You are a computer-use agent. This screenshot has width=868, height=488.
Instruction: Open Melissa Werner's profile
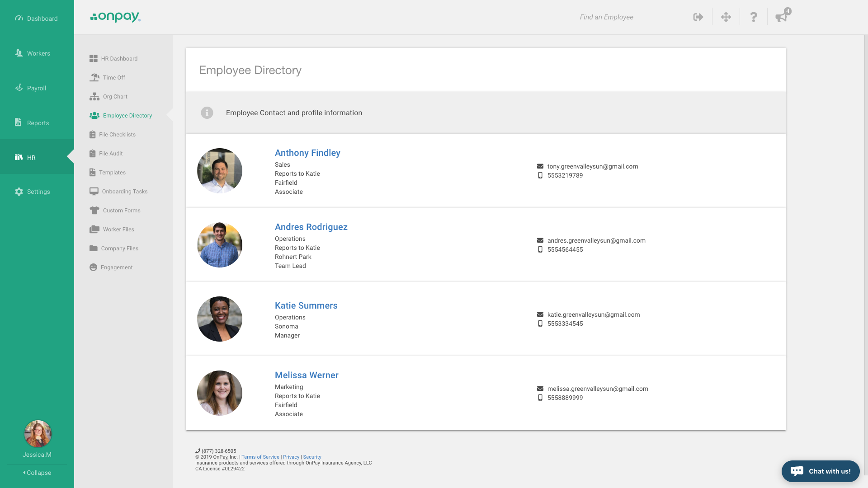click(x=307, y=375)
